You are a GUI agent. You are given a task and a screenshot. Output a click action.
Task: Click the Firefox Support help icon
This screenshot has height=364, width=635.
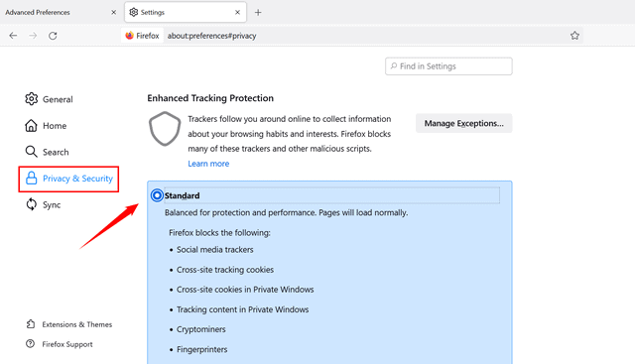point(31,344)
